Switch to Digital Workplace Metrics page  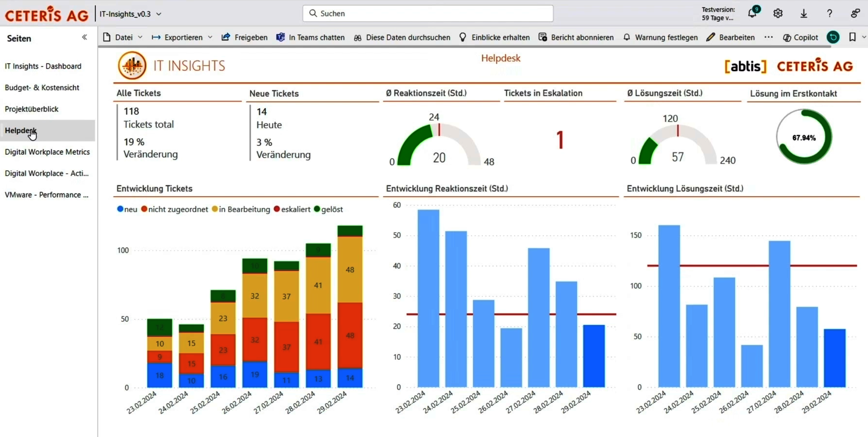click(47, 152)
